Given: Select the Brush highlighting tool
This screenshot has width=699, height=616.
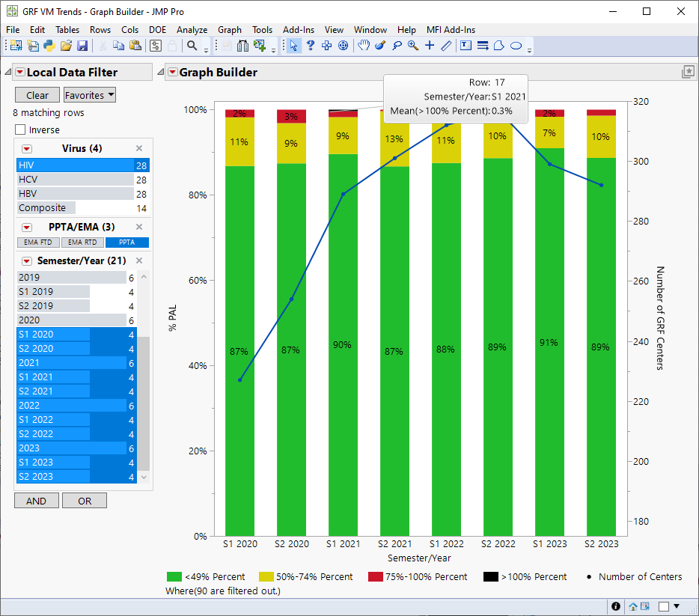Looking at the screenshot, I should (x=379, y=46).
